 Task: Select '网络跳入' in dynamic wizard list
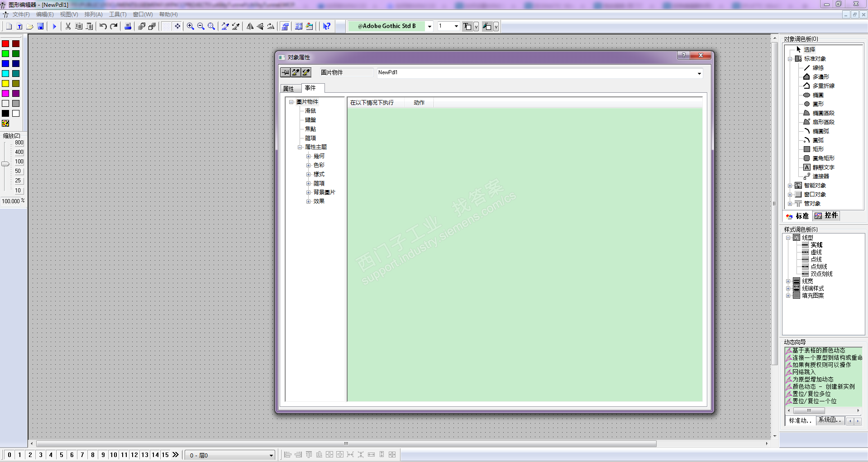pos(804,372)
